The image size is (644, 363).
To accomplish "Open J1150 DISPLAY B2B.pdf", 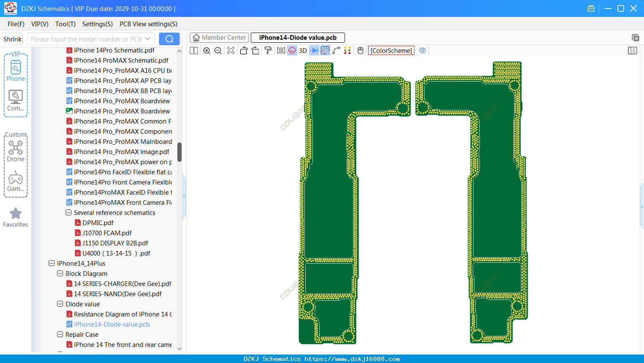I will tap(115, 243).
